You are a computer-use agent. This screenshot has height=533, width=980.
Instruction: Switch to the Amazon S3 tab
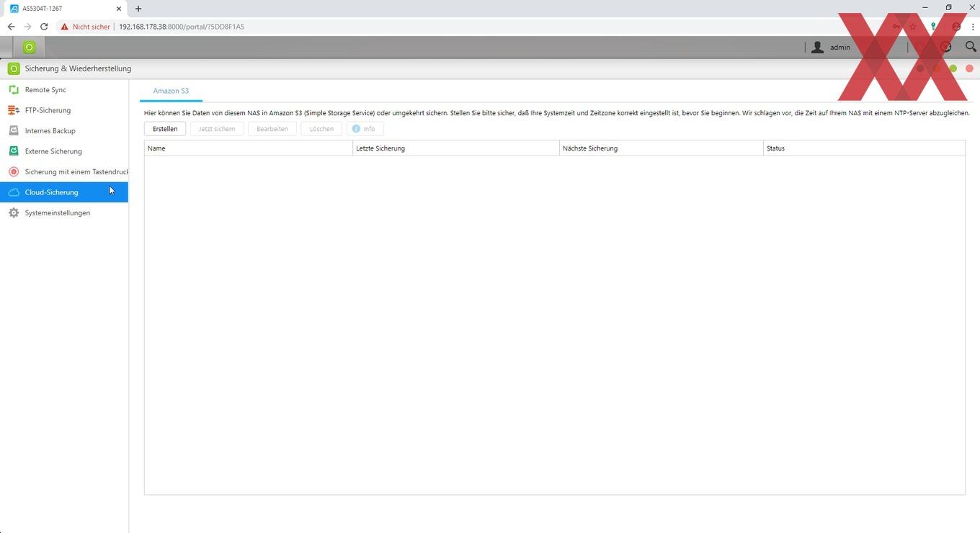pos(171,91)
